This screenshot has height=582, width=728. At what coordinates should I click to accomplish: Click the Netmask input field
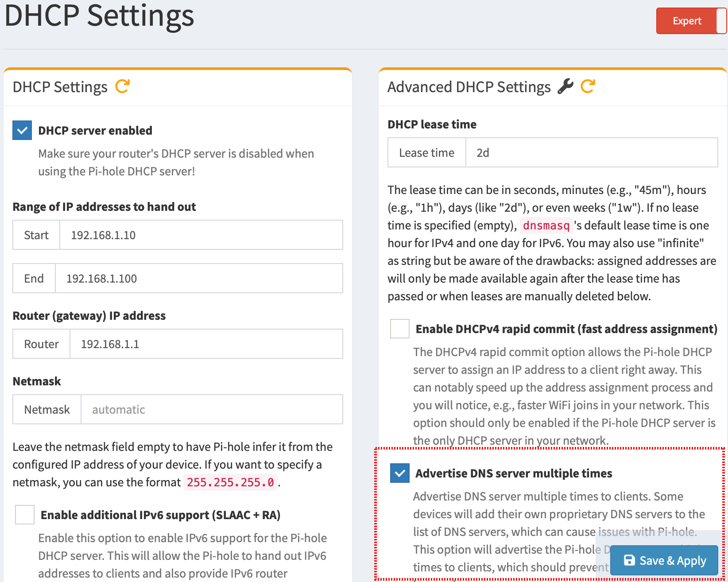pos(211,410)
